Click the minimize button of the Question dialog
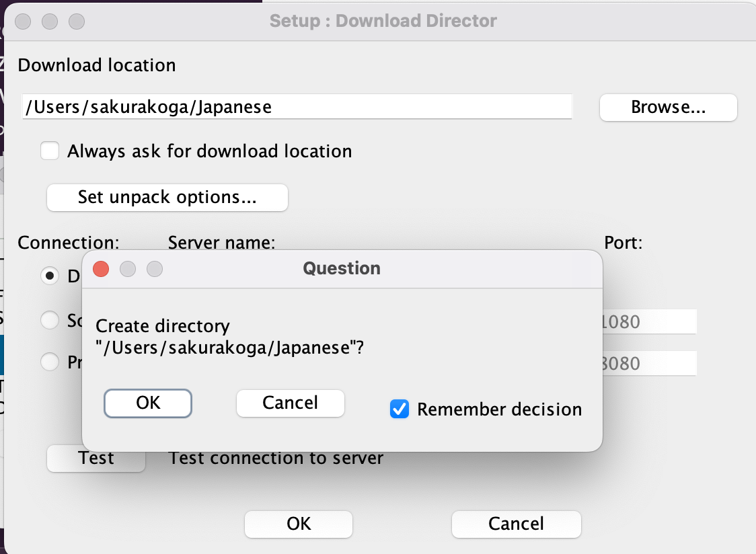This screenshot has height=554, width=756. (x=128, y=269)
